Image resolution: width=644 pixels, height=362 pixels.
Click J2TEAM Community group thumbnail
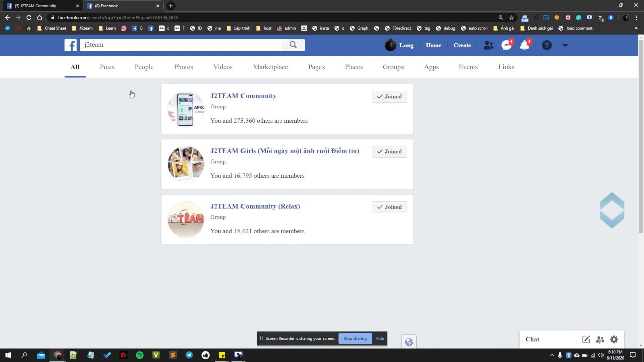(x=186, y=109)
